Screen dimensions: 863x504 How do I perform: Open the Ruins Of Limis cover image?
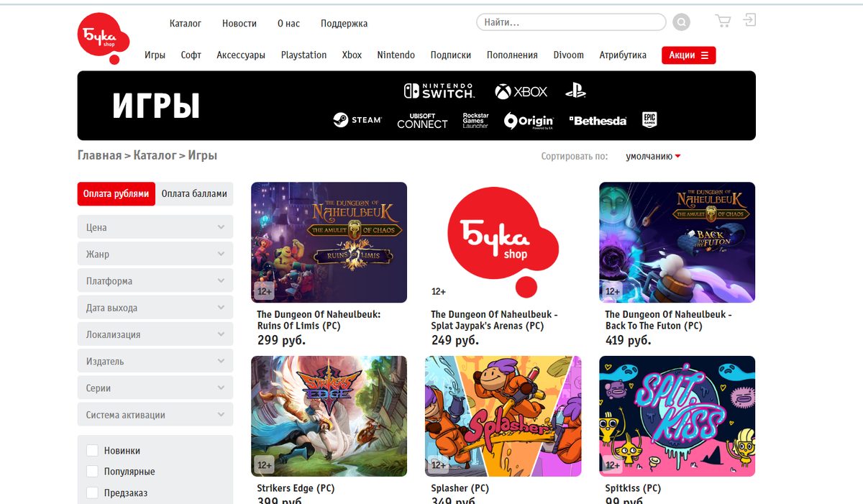click(329, 242)
